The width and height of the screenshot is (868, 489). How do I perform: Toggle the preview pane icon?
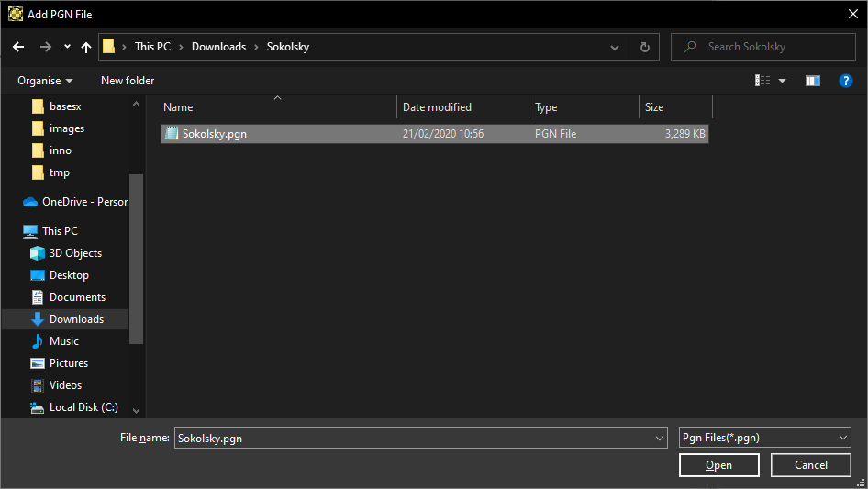[x=812, y=81]
